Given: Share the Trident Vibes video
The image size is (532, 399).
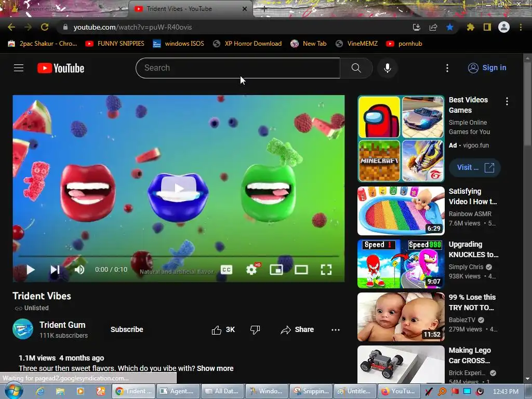Looking at the screenshot, I should tap(297, 330).
